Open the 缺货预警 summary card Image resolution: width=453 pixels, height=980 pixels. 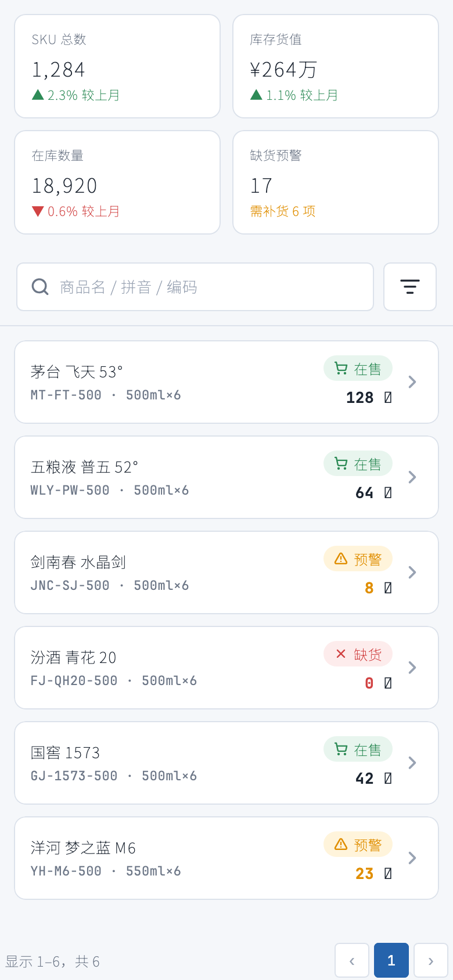pyautogui.click(x=336, y=182)
